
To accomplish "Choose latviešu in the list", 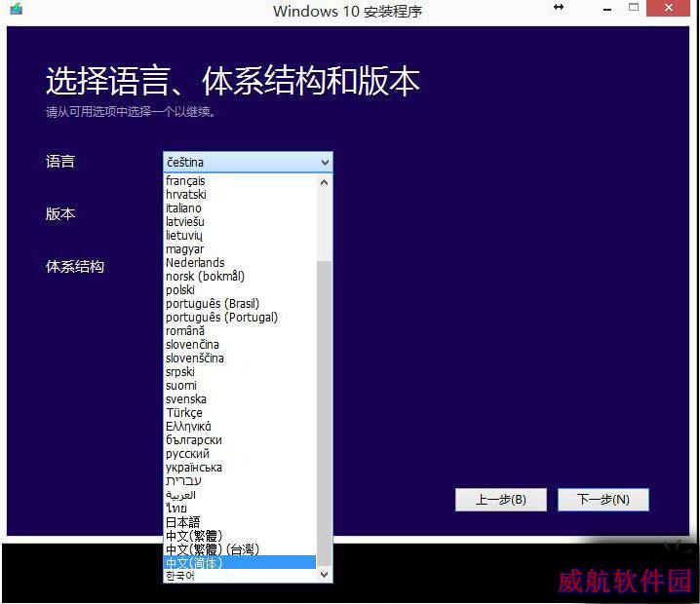I will click(240, 222).
